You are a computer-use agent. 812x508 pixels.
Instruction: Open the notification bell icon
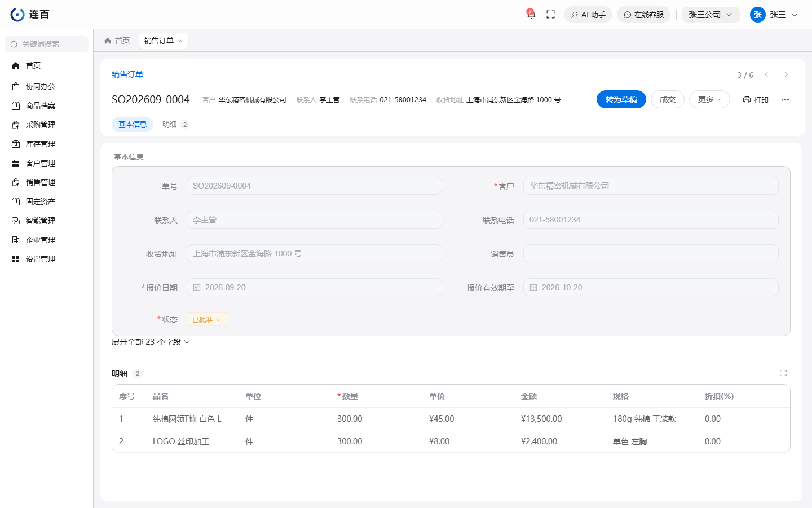coord(531,14)
